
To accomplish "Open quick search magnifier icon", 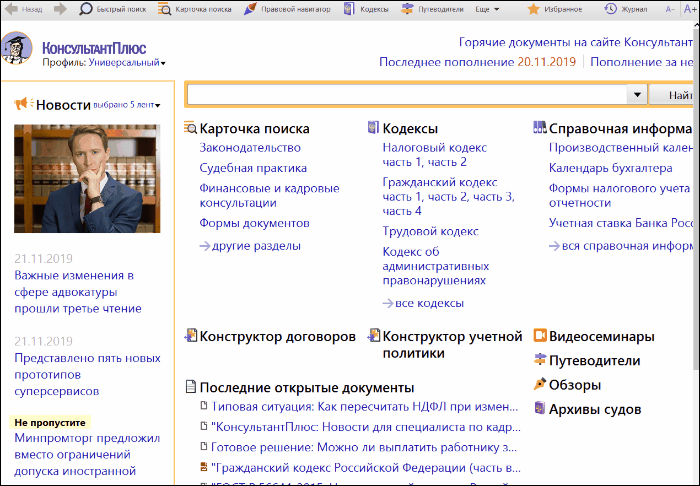I will pyautogui.click(x=85, y=8).
